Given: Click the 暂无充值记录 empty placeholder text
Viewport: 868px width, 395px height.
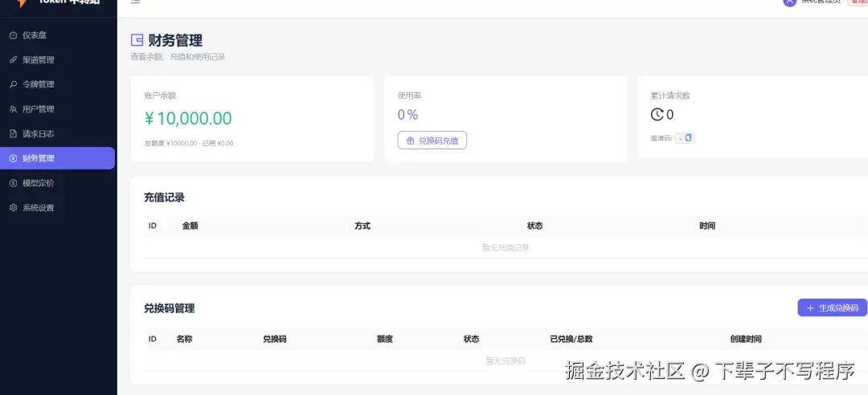Looking at the screenshot, I should pyautogui.click(x=506, y=248).
